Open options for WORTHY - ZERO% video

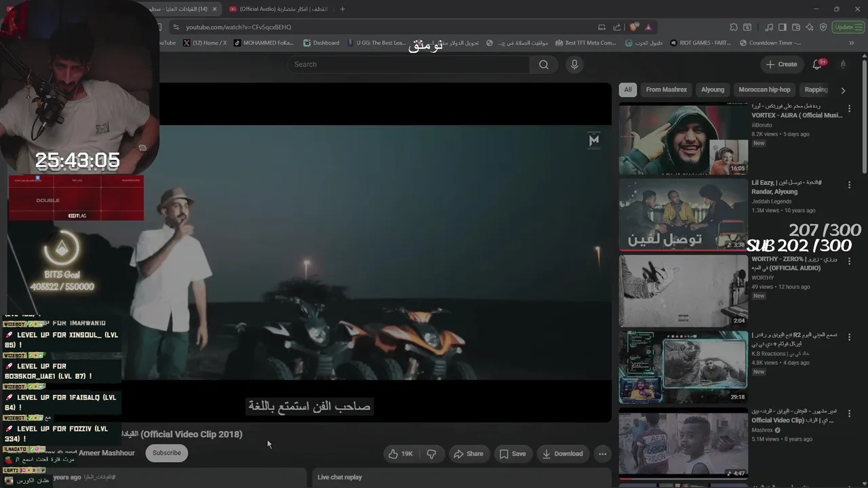[x=849, y=262]
